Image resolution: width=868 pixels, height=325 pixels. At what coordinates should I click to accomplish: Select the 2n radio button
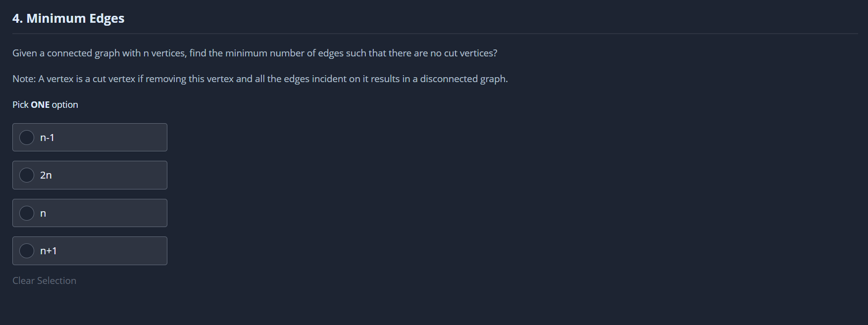point(27,175)
